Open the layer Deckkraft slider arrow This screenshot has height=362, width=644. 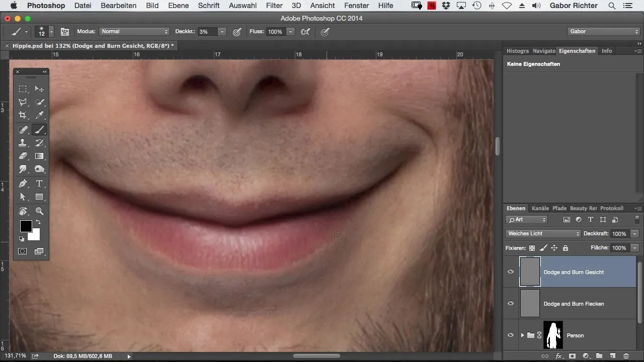635,234
